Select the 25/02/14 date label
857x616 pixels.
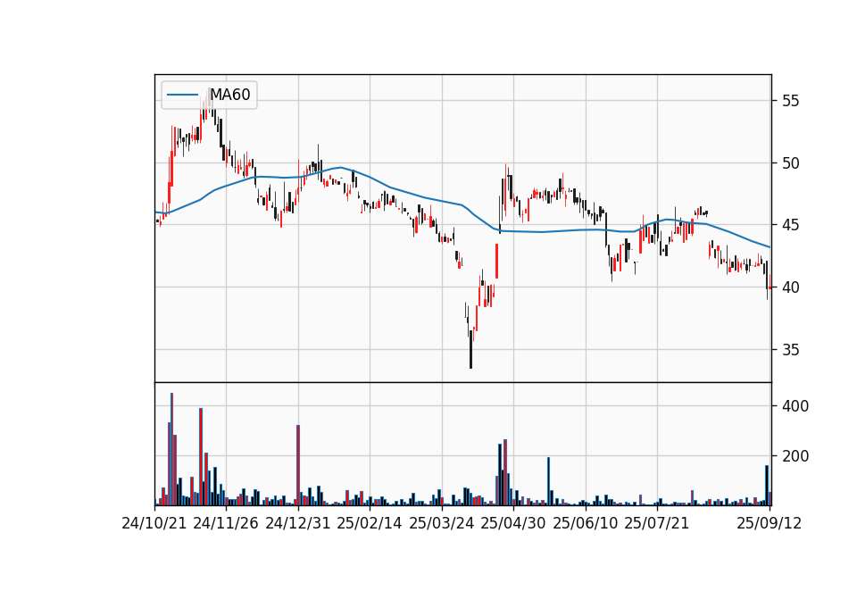pos(370,523)
